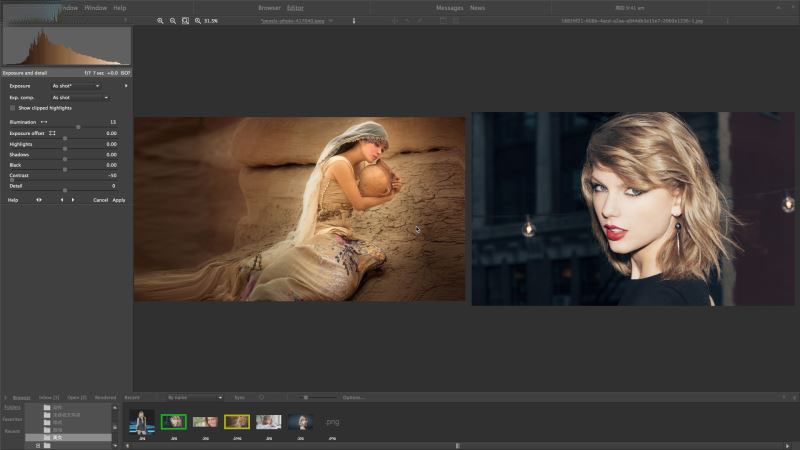Select the Recent tab in bottom panel
800x450 pixels.
132,397
